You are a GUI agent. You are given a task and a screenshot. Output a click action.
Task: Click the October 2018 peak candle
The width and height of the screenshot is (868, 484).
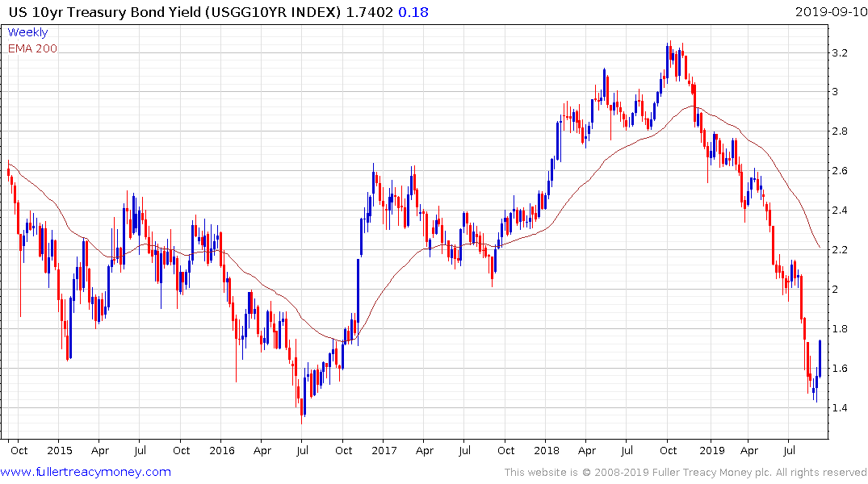(x=668, y=60)
